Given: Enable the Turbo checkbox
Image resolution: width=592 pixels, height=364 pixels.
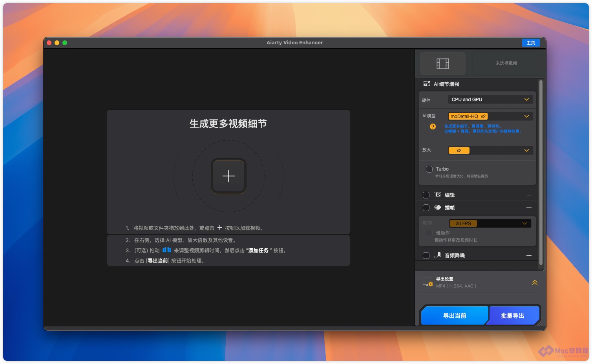Looking at the screenshot, I should coord(429,169).
